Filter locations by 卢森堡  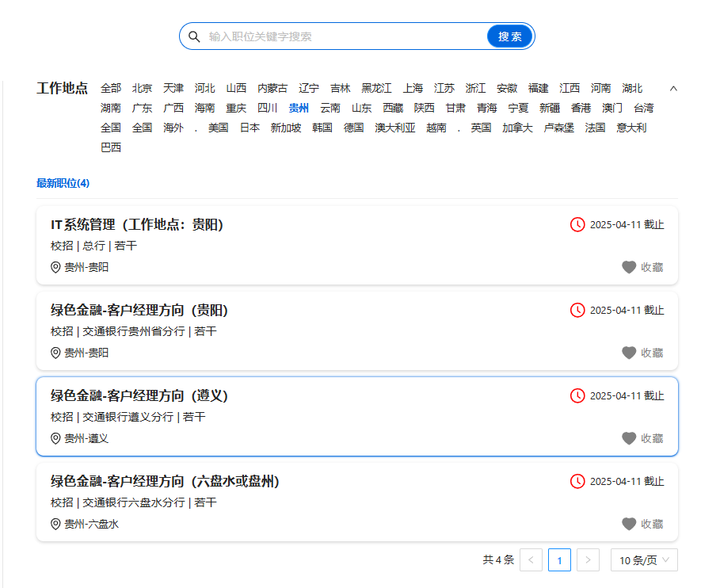point(559,128)
